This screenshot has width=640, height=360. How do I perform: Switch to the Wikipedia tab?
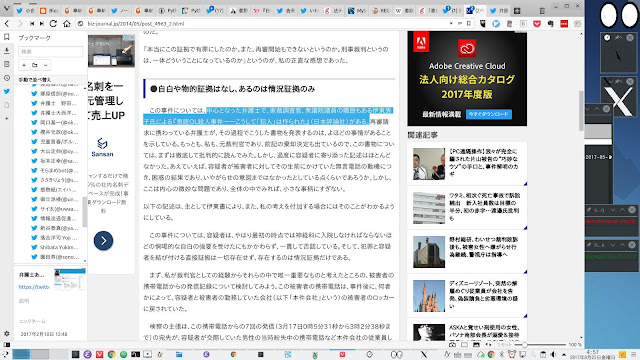click(404, 11)
